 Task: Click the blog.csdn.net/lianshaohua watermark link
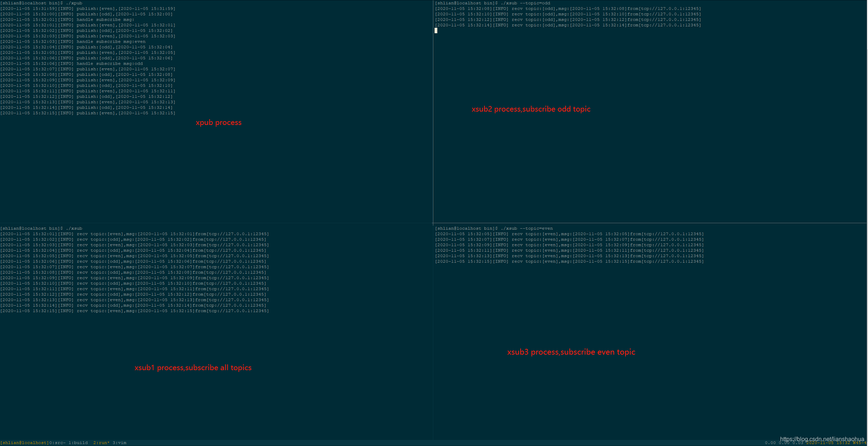822,439
